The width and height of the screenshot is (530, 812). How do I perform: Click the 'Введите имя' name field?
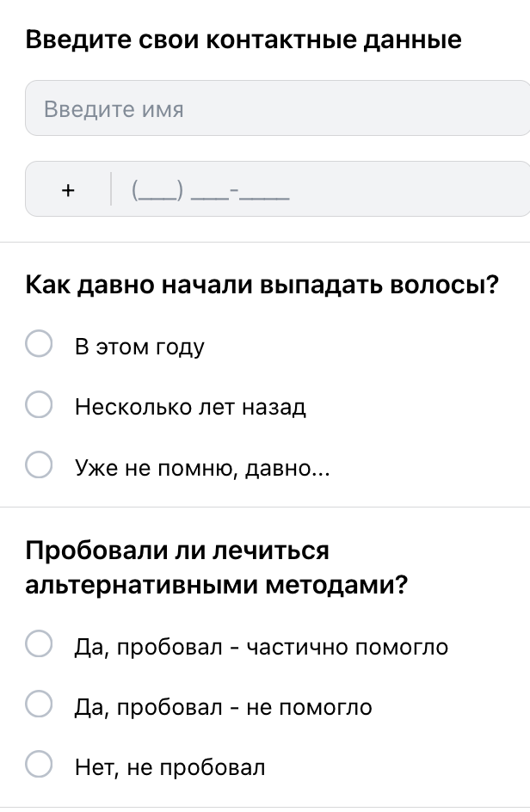(275, 108)
